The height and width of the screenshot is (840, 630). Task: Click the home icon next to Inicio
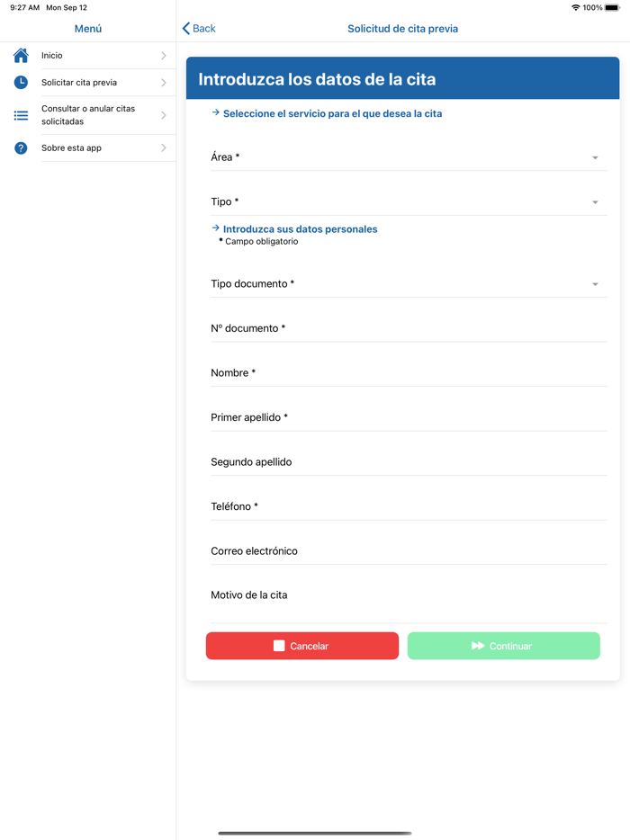21,56
